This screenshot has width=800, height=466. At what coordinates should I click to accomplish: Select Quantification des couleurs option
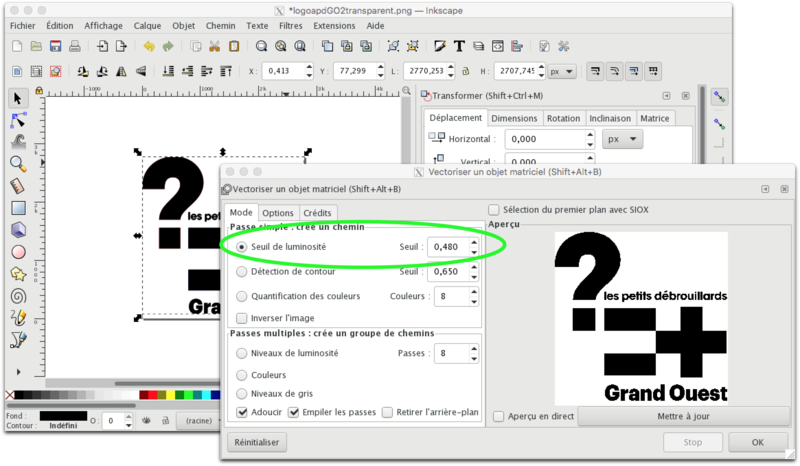pyautogui.click(x=242, y=296)
